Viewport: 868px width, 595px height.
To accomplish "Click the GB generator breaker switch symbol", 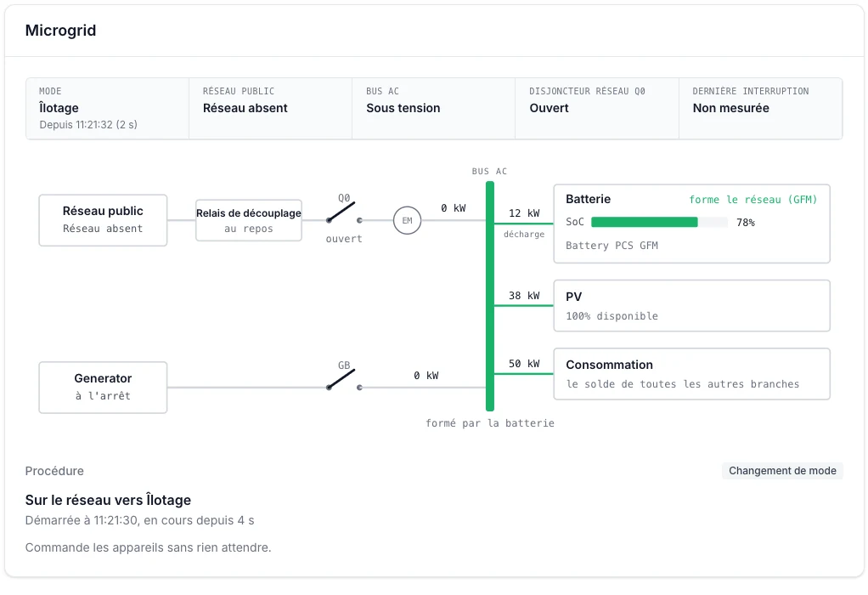I will 344,381.
